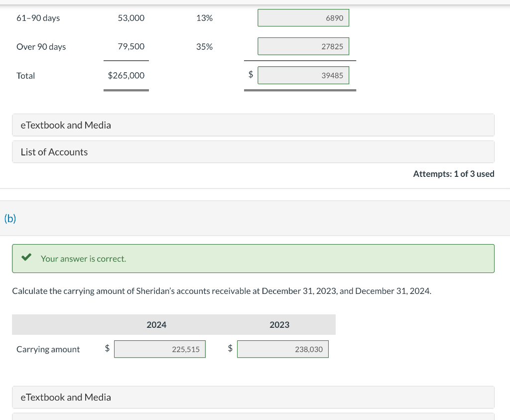The image size is (510, 420).
Task: Click the 2024 column header
Action: [x=156, y=325]
